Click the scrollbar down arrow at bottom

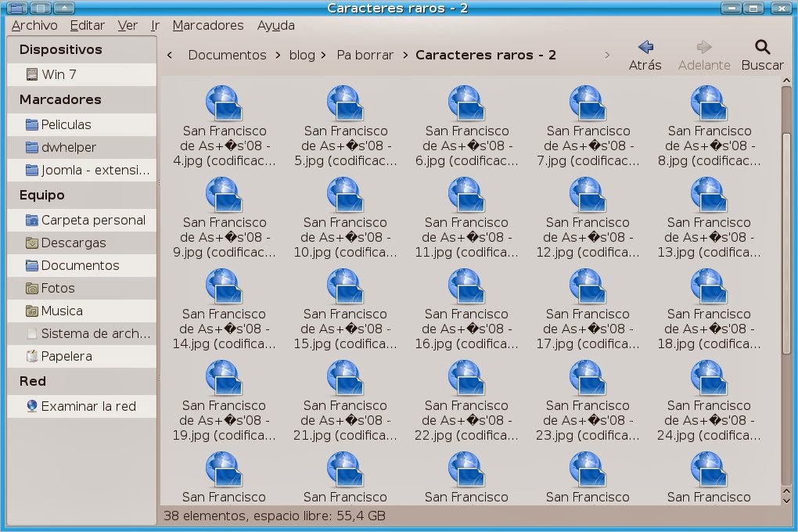[786, 501]
